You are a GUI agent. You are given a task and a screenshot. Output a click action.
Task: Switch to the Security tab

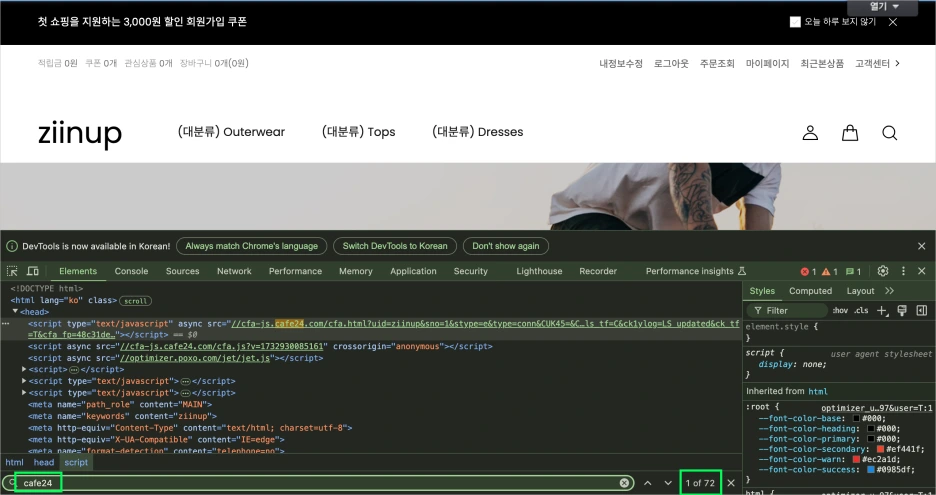coord(470,271)
